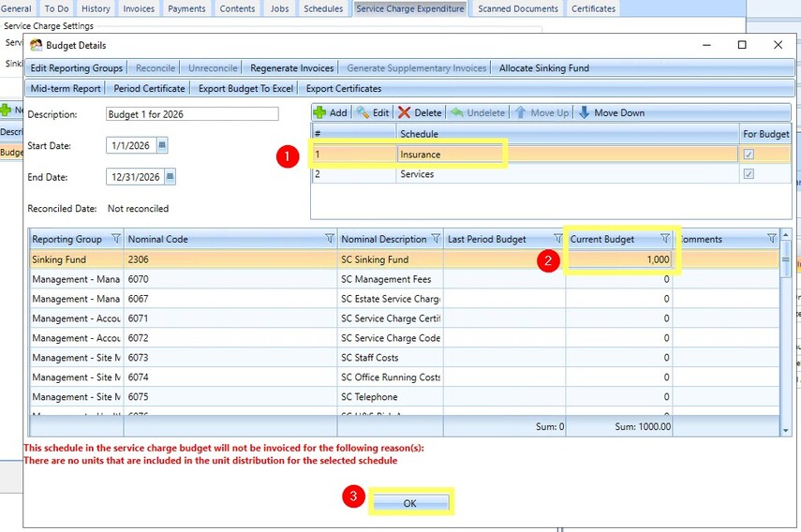
Task: Click the Move Down arrow icon
Action: [x=584, y=112]
